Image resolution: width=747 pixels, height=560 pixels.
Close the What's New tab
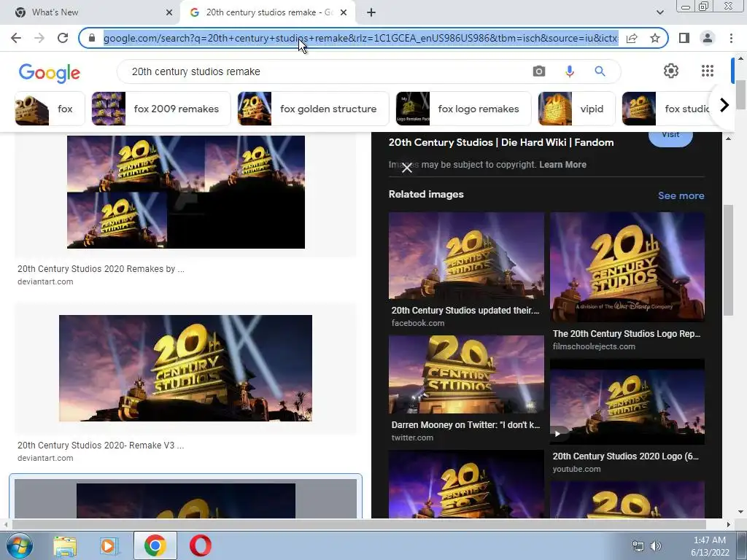(169, 12)
